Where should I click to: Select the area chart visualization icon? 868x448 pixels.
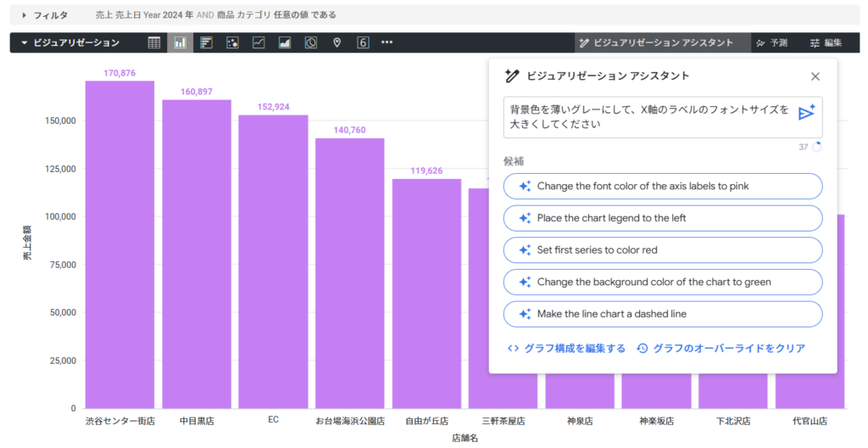285,42
